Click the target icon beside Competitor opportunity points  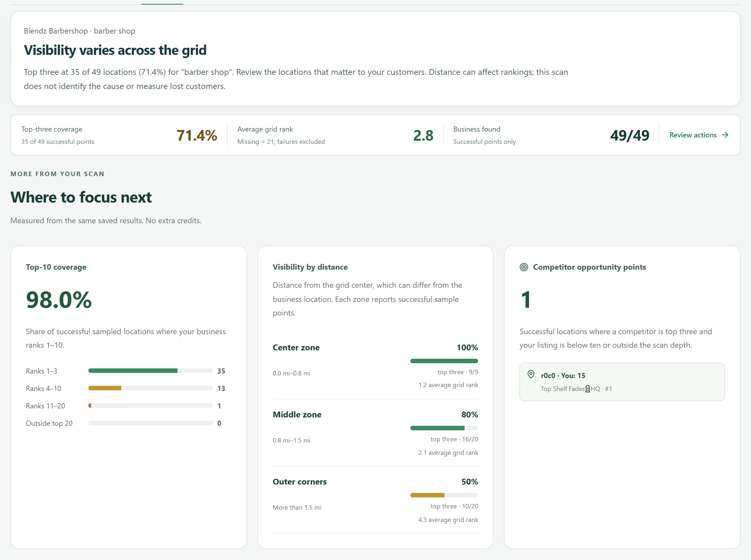coord(524,267)
